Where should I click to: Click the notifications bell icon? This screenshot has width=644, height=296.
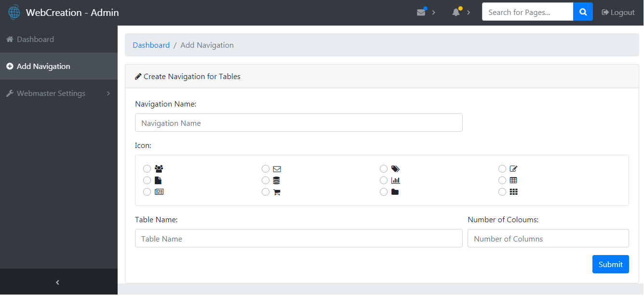455,12
